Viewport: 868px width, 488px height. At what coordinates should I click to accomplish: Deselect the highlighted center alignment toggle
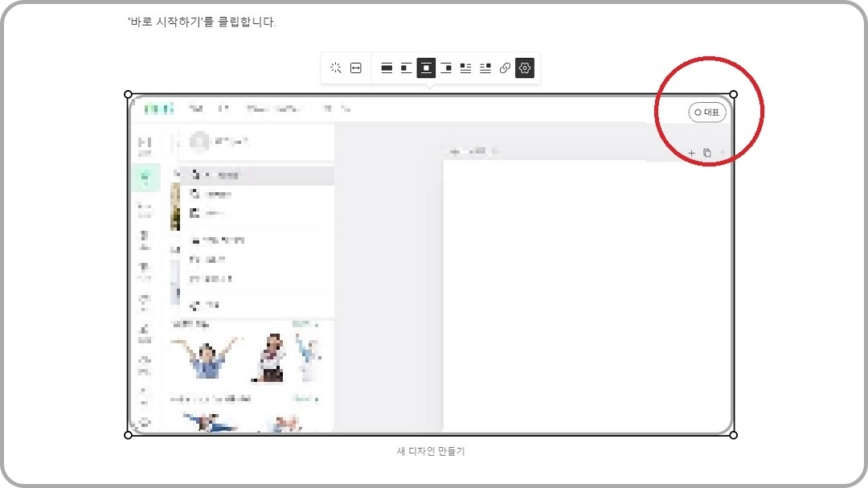click(426, 68)
